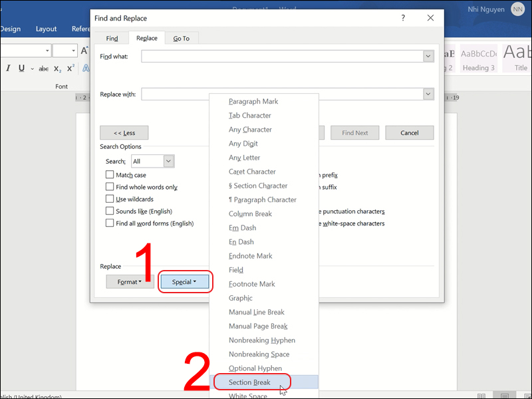The height and width of the screenshot is (399, 532).
Task: Click the NN user account avatar
Action: point(517,9)
